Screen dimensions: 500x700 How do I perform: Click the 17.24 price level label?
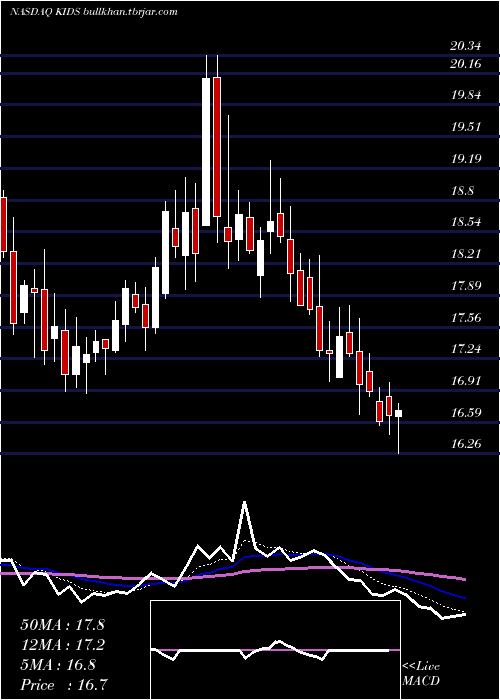coord(466,348)
